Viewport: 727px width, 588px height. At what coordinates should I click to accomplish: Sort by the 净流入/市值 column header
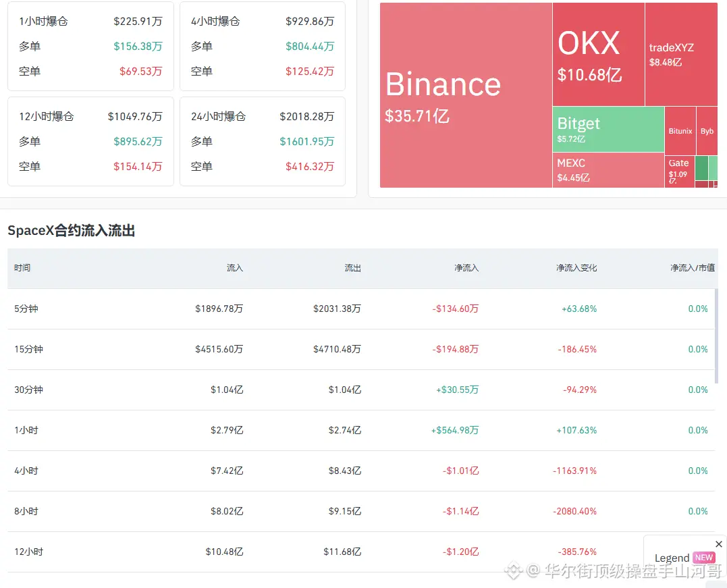click(692, 267)
